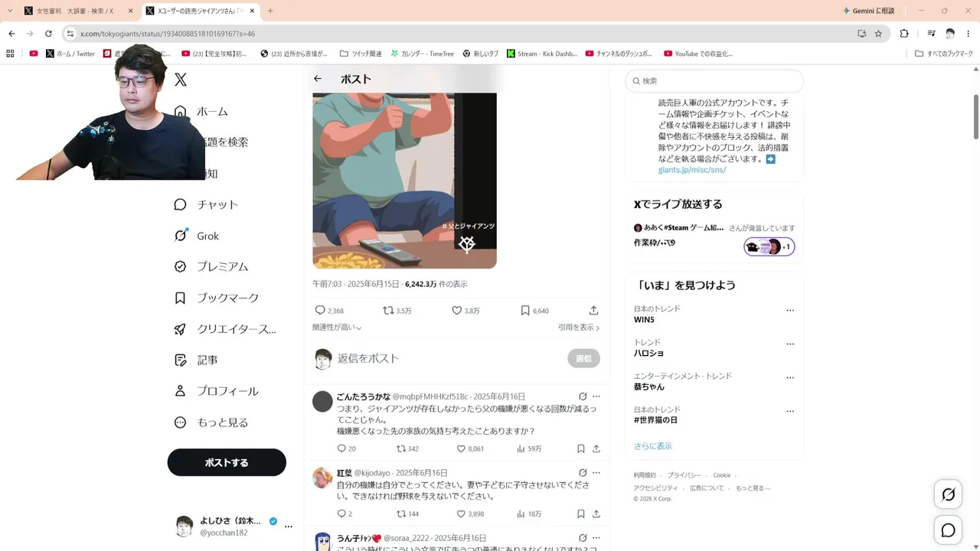980x551 pixels.
Task: Click さらに表示 under trends
Action: pos(653,446)
